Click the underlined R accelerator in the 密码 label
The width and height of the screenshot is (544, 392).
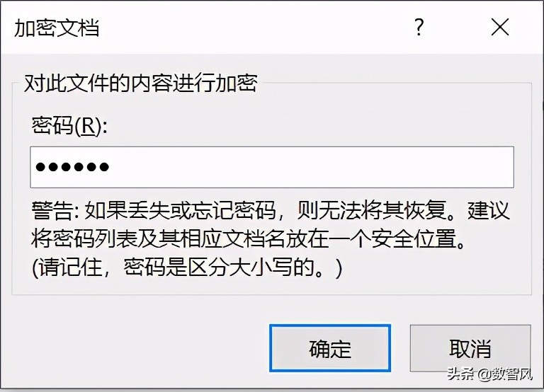pos(88,125)
